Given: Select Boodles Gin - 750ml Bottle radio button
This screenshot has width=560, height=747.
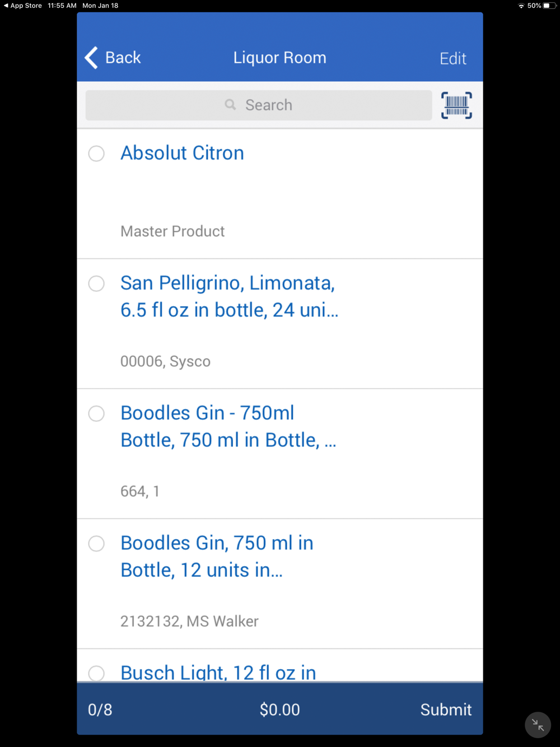Looking at the screenshot, I should tap(96, 413).
